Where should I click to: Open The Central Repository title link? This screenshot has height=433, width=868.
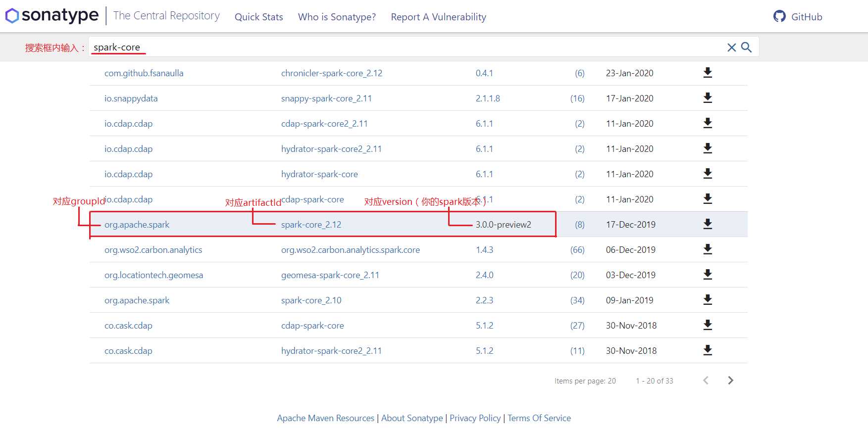coord(166,15)
